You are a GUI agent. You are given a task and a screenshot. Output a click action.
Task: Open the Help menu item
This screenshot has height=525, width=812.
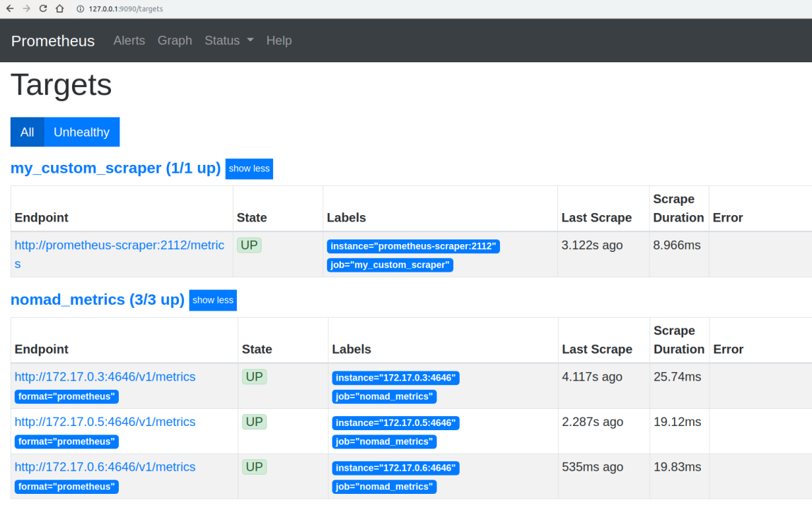[279, 40]
